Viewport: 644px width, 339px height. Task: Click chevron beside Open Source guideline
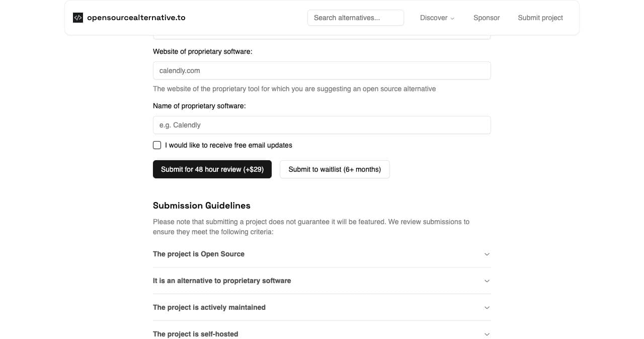click(487, 254)
